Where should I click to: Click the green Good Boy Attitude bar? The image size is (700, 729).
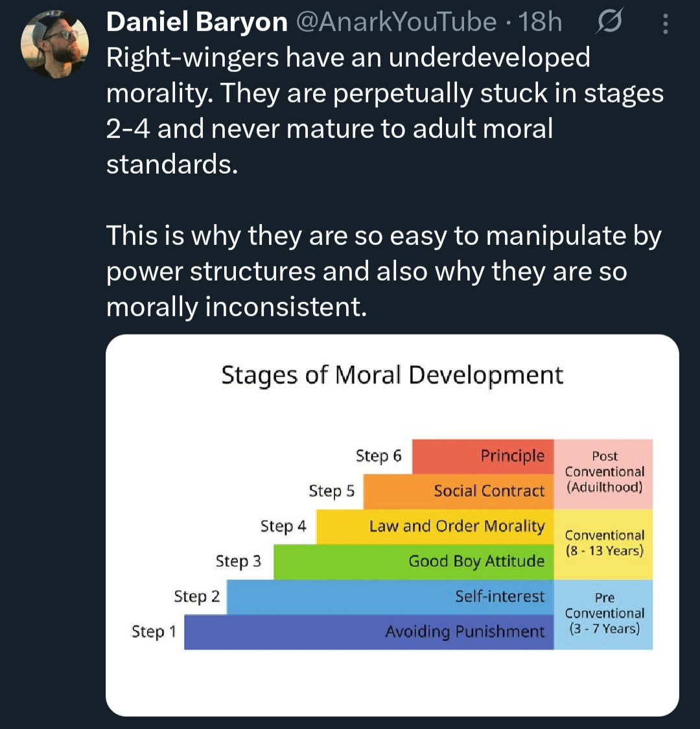coord(414,561)
